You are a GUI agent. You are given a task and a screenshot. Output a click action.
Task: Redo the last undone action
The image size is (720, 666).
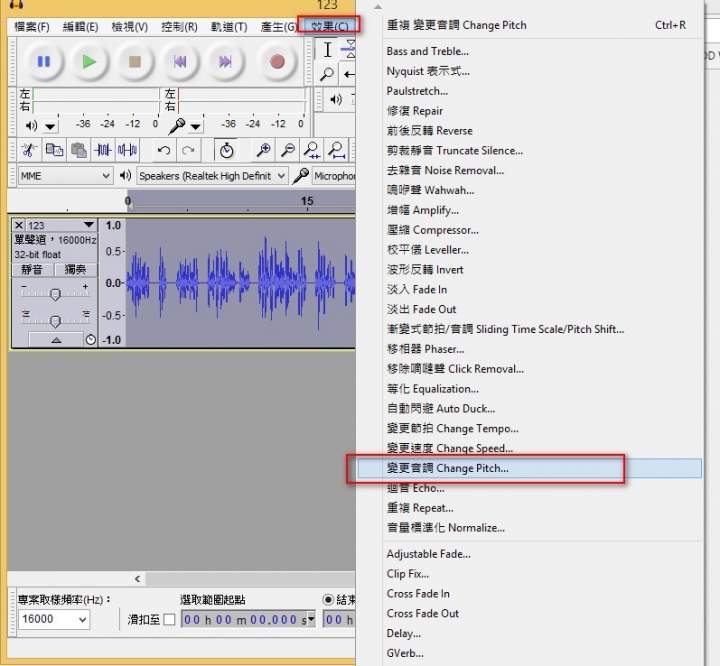188,150
